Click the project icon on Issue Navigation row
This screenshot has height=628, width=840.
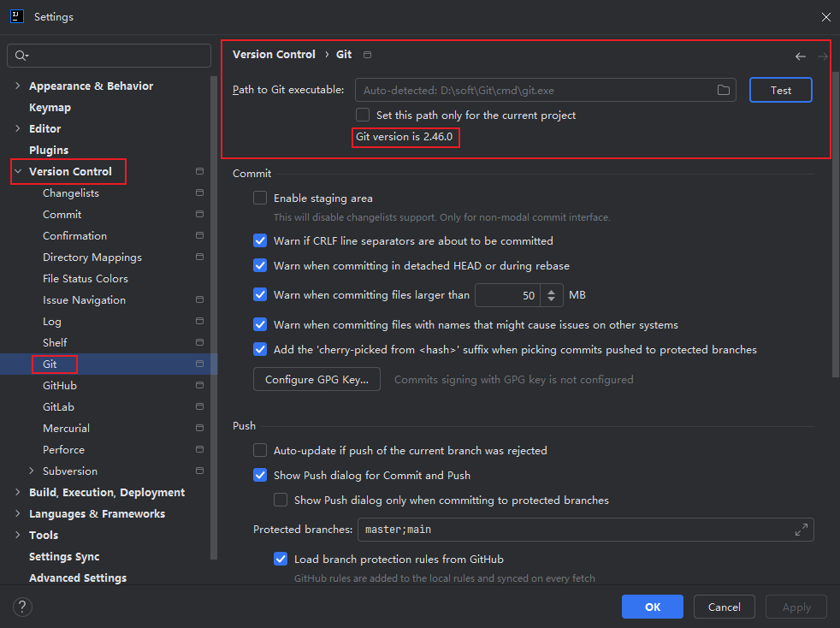pyautogui.click(x=200, y=300)
